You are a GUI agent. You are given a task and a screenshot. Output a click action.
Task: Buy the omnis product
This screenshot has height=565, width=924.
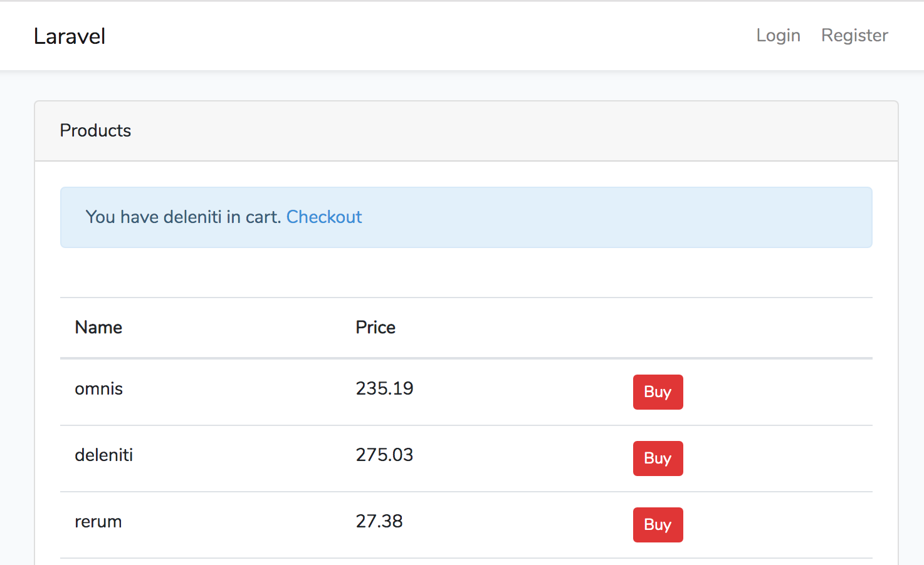658,391
